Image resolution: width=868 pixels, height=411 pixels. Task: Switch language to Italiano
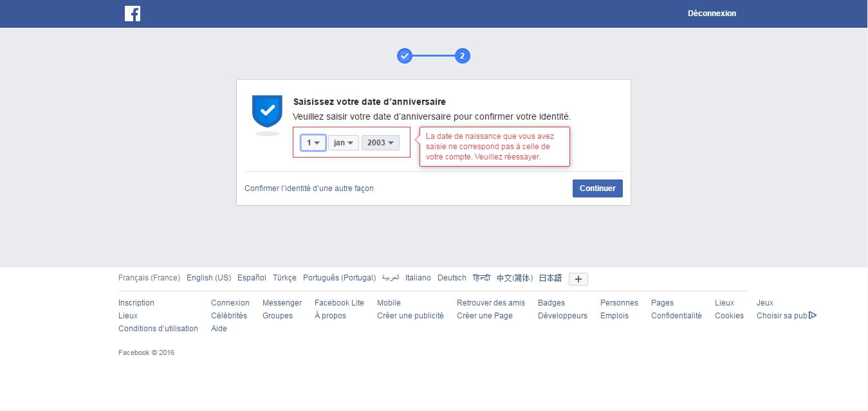pyautogui.click(x=418, y=278)
